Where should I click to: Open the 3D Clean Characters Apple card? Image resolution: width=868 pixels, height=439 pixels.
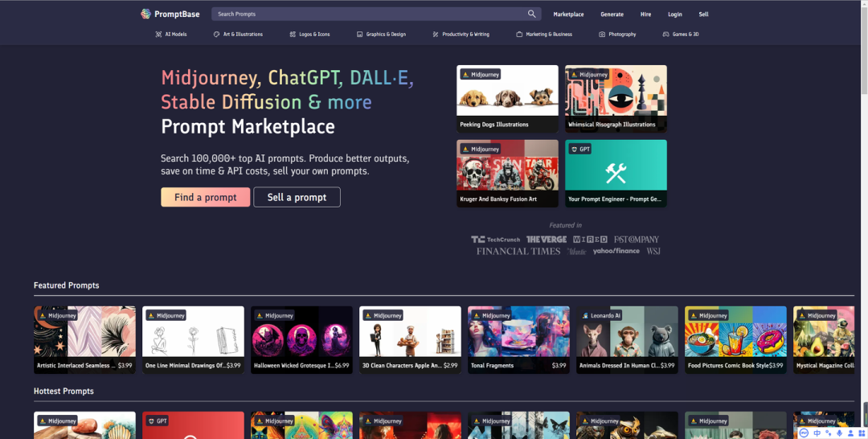pyautogui.click(x=410, y=340)
